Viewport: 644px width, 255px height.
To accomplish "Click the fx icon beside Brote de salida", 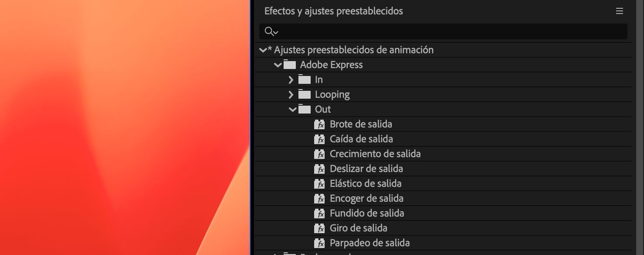I will (x=320, y=124).
